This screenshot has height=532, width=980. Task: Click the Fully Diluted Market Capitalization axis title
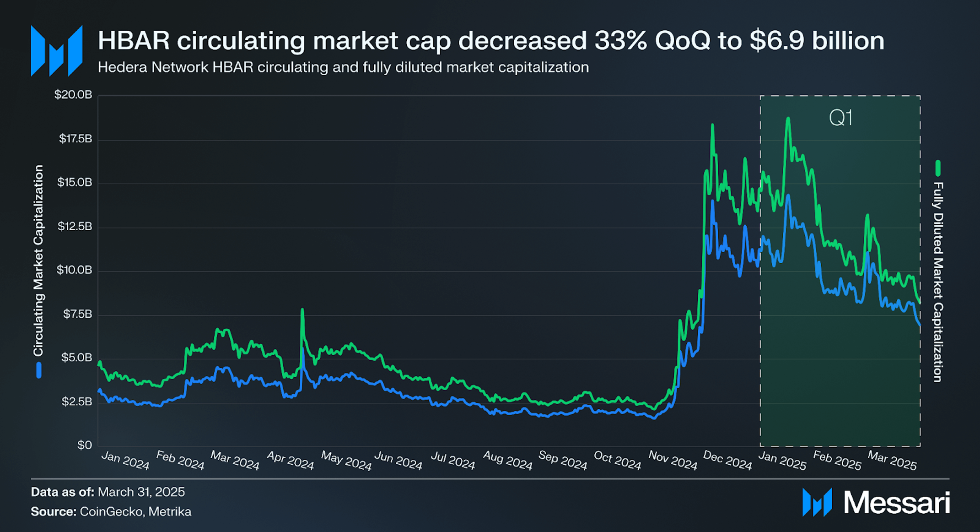(938, 282)
